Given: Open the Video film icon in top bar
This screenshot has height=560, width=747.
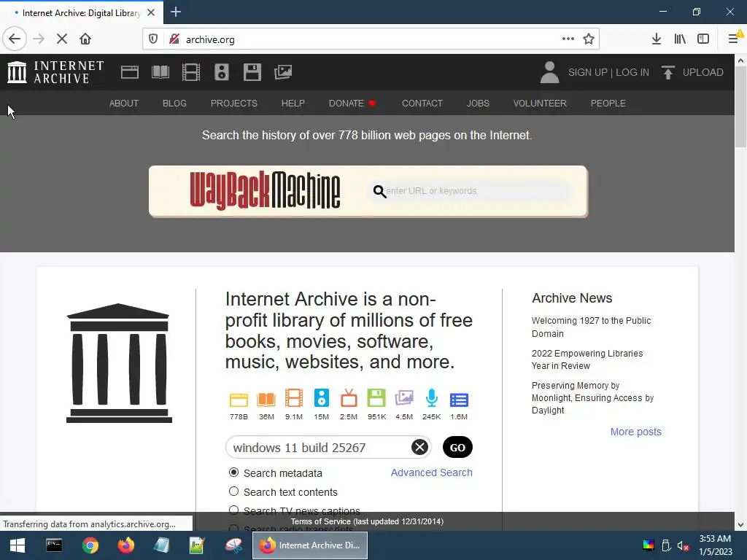Looking at the screenshot, I should (191, 72).
